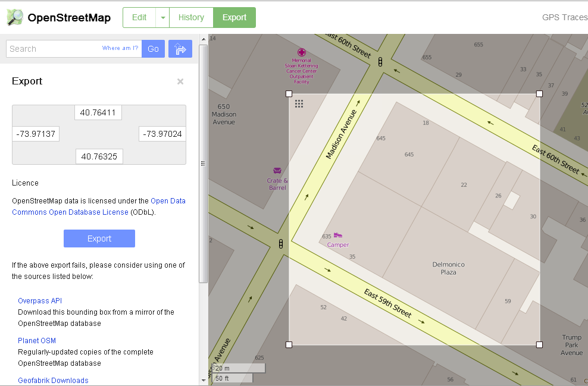This screenshot has height=386, width=588.
Task: Click the 650 Madison Avenue label
Action: (224, 114)
